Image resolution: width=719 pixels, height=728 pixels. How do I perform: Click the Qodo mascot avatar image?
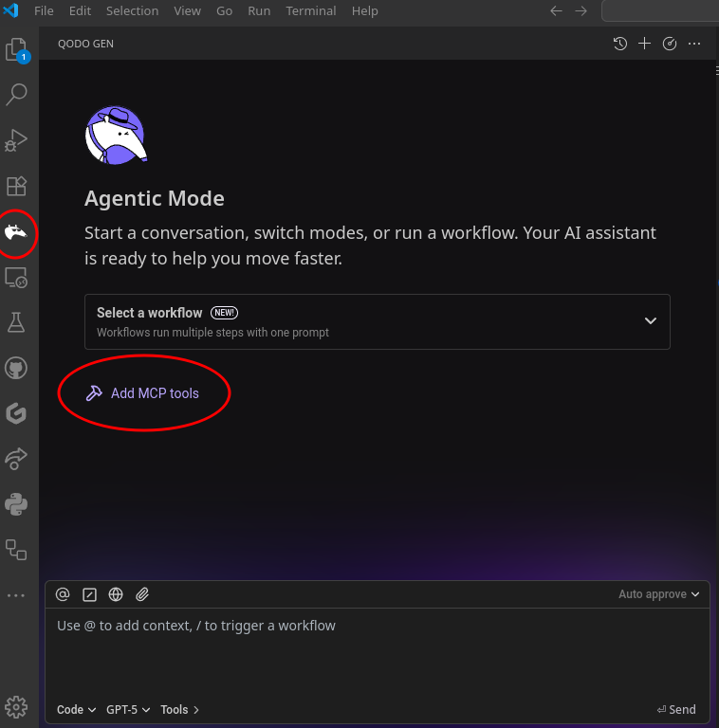(x=116, y=136)
